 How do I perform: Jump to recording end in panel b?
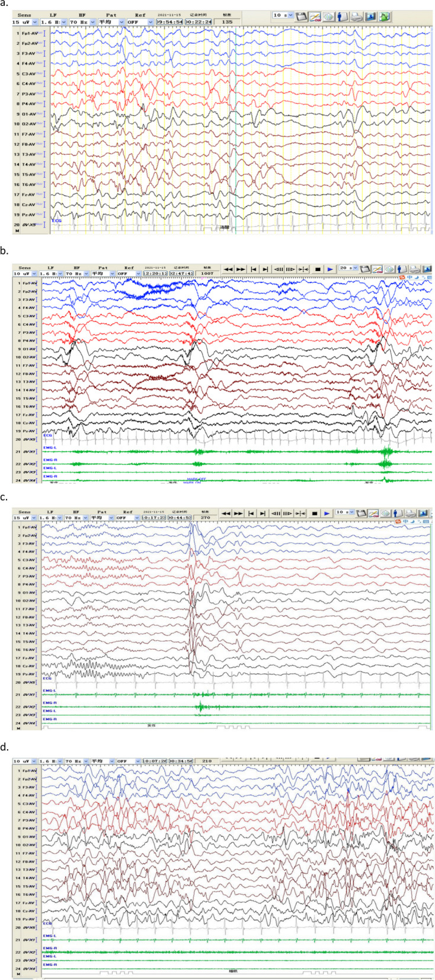(x=265, y=269)
